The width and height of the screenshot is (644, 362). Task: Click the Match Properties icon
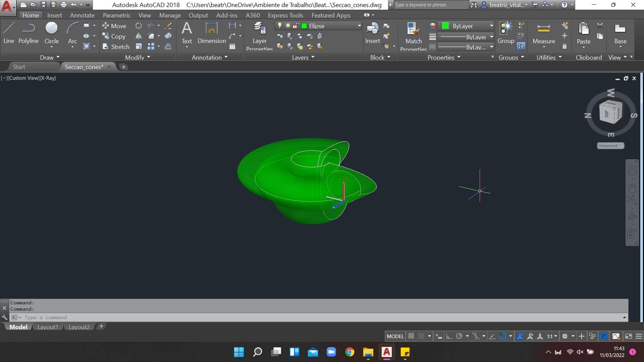tap(413, 36)
